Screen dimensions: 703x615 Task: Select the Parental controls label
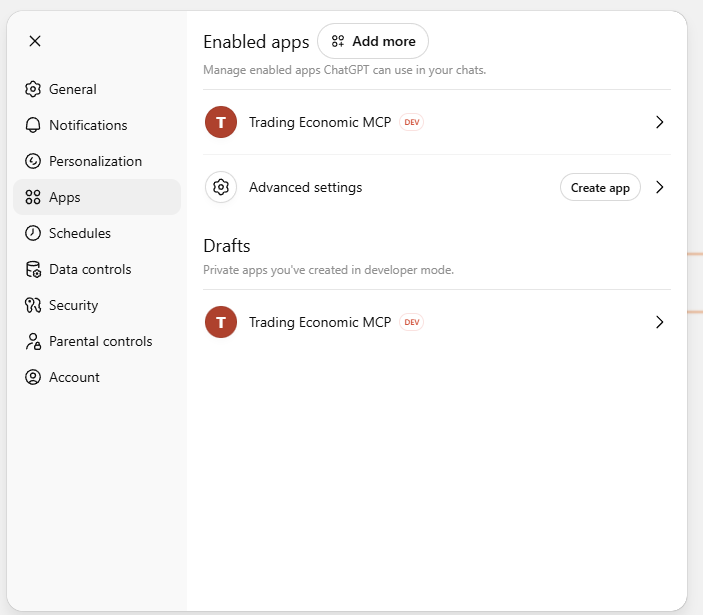101,342
